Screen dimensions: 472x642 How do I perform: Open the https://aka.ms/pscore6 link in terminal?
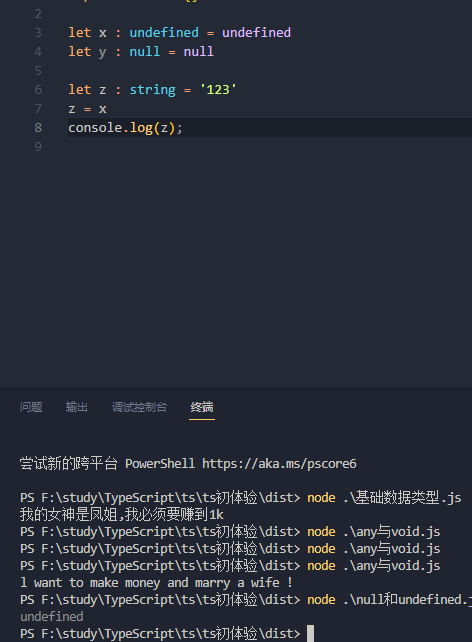[x=279, y=464]
